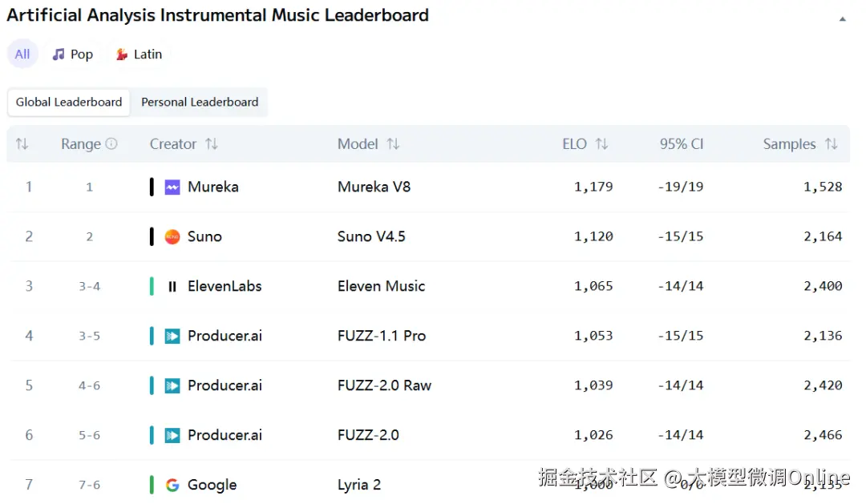
Task: Click the Mureka logo icon
Action: coord(172,187)
